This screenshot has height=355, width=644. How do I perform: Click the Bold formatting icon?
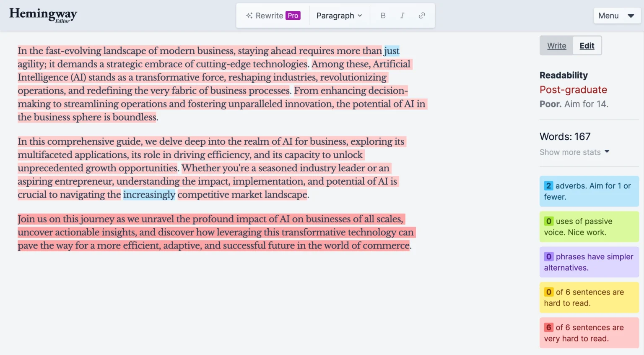[383, 16]
